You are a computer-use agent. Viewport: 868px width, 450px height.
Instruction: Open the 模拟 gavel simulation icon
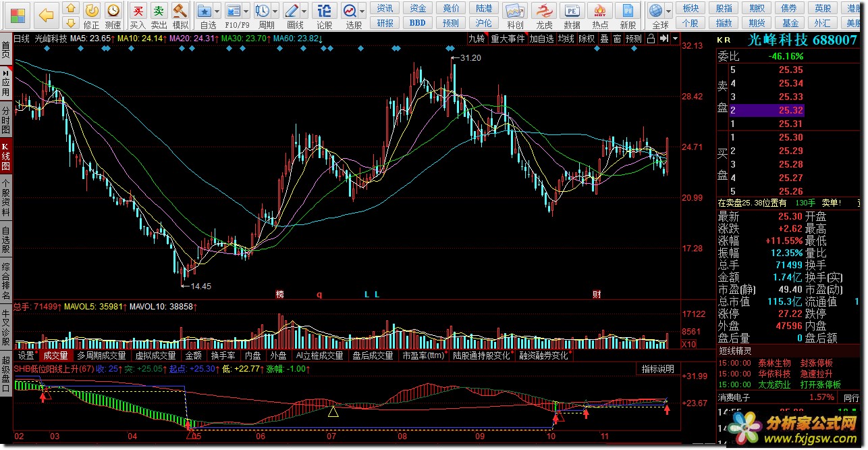[180, 10]
